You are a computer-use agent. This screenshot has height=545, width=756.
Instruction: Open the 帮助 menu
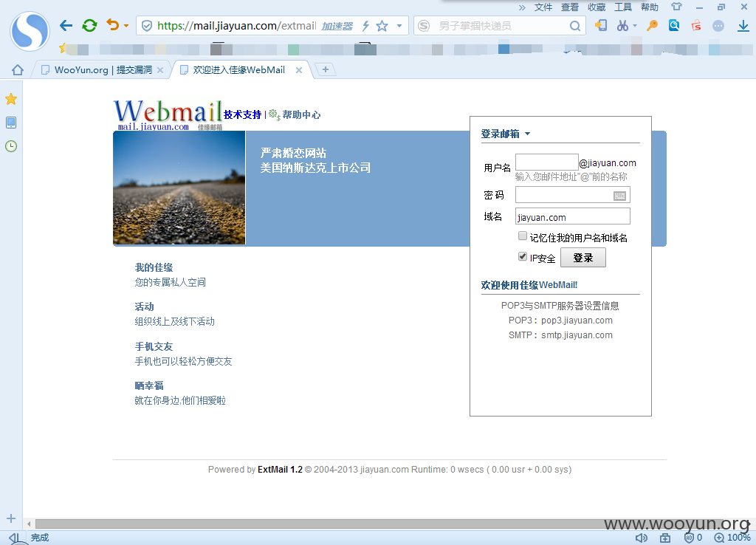click(x=650, y=7)
